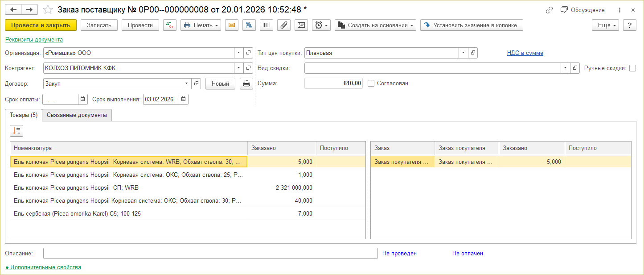Click the sort rows icon above table
The width and height of the screenshot is (644, 275).
16,131
